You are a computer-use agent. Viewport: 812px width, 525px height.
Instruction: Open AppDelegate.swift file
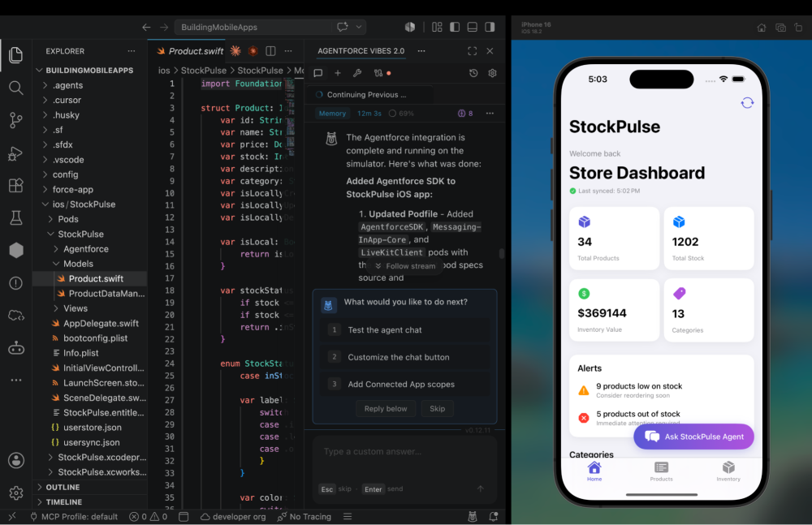click(x=101, y=324)
